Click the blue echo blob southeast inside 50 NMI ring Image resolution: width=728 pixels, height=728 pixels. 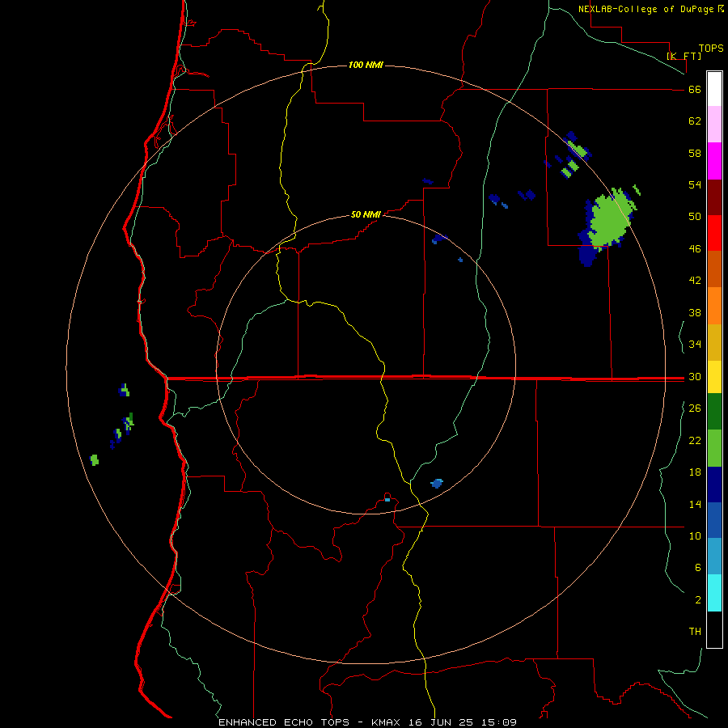(437, 484)
